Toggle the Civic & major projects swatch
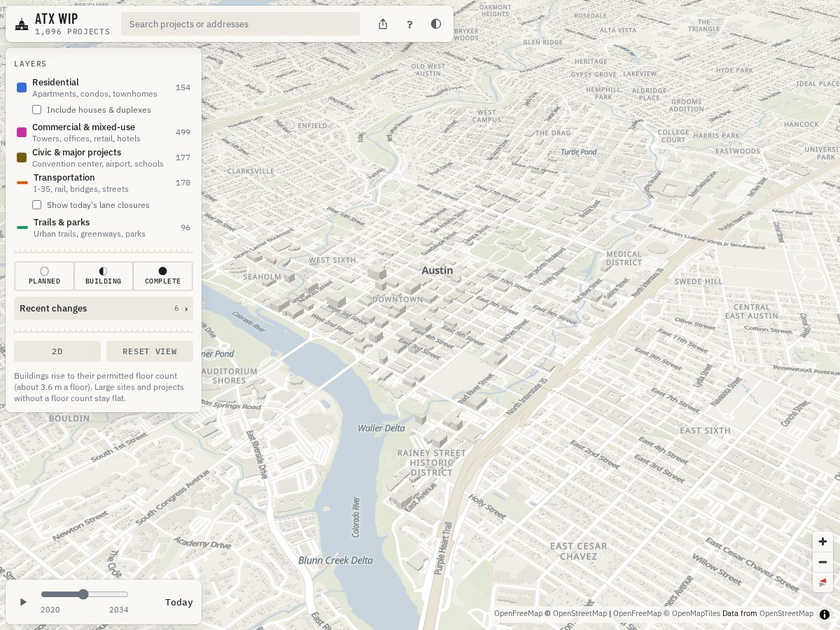The image size is (840, 630). pyautogui.click(x=22, y=157)
